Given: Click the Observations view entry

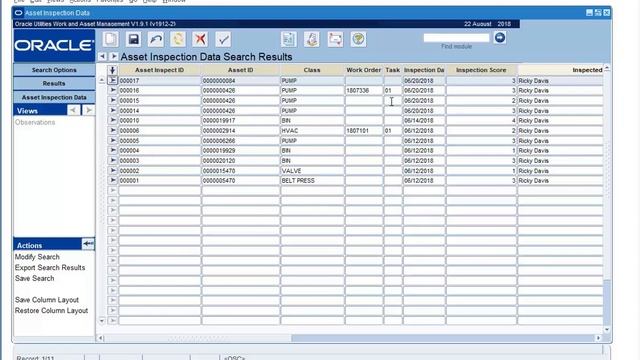Looking at the screenshot, I should click(35, 122).
